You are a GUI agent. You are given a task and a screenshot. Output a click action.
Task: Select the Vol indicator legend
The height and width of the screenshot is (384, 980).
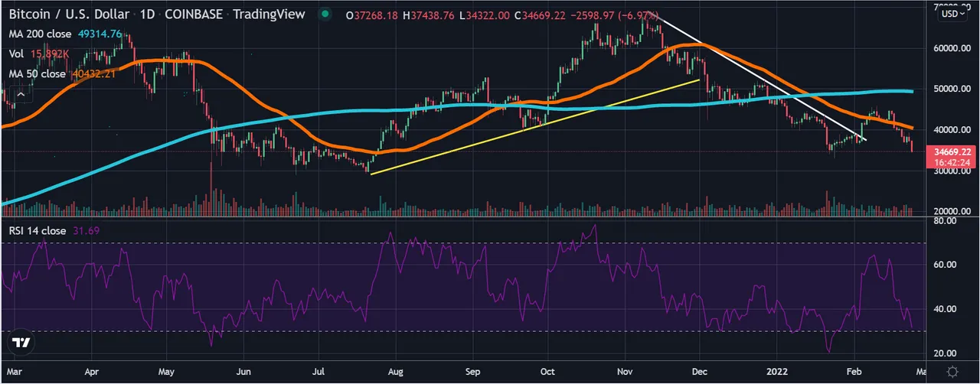point(17,54)
